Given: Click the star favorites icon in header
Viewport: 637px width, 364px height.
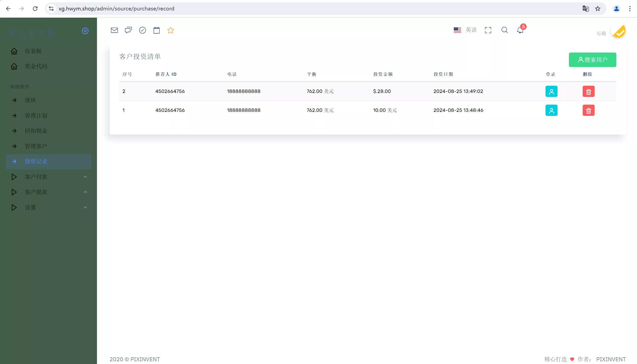Looking at the screenshot, I should [170, 30].
